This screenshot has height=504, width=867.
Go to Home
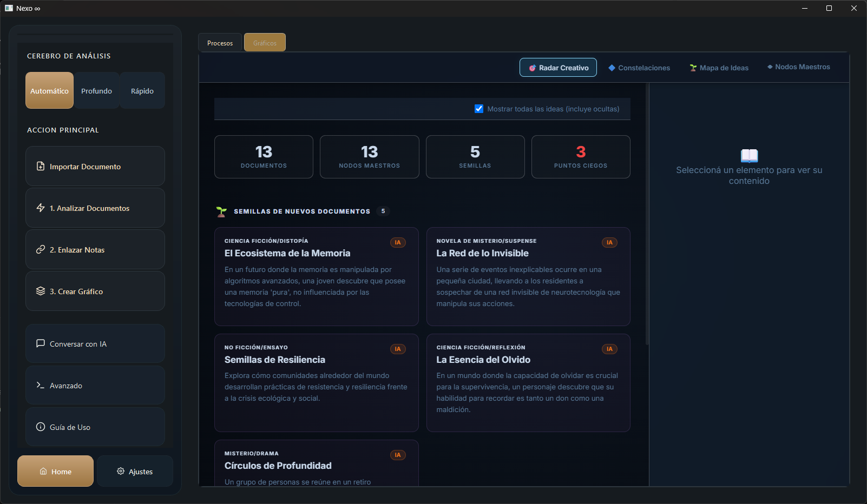click(x=55, y=471)
